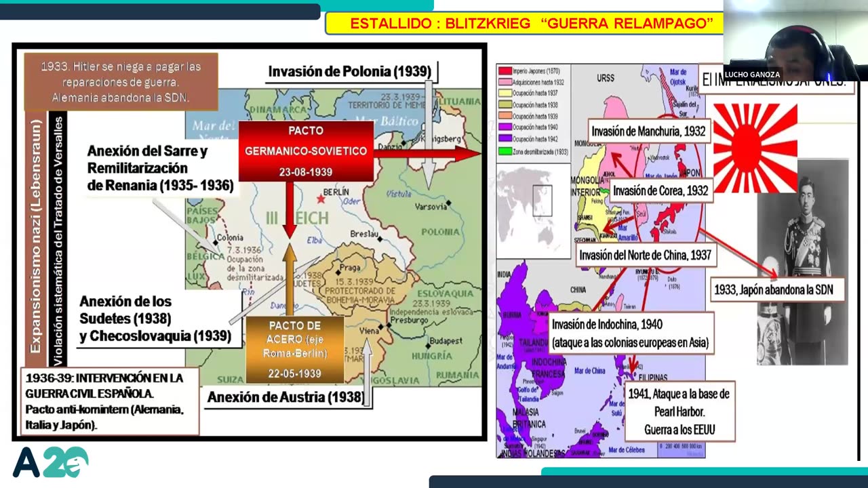Click 'Expansionismo nazi (Lebensraun)' vertical label
This screenshot has height=488, width=868.
pyautogui.click(x=37, y=237)
